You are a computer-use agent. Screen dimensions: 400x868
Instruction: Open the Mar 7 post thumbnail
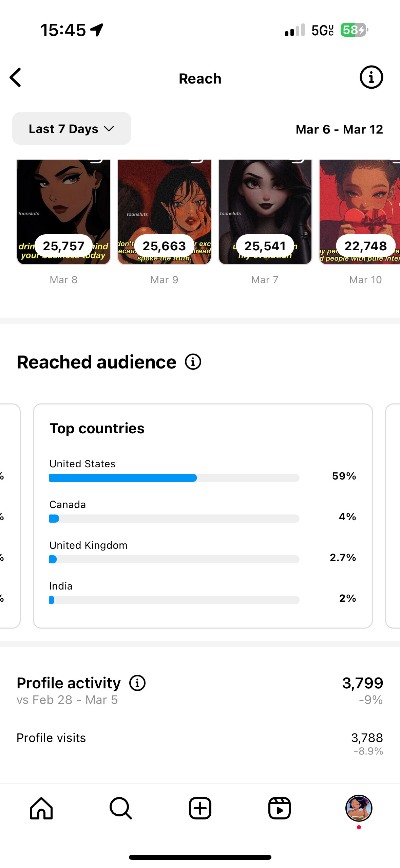[265, 212]
